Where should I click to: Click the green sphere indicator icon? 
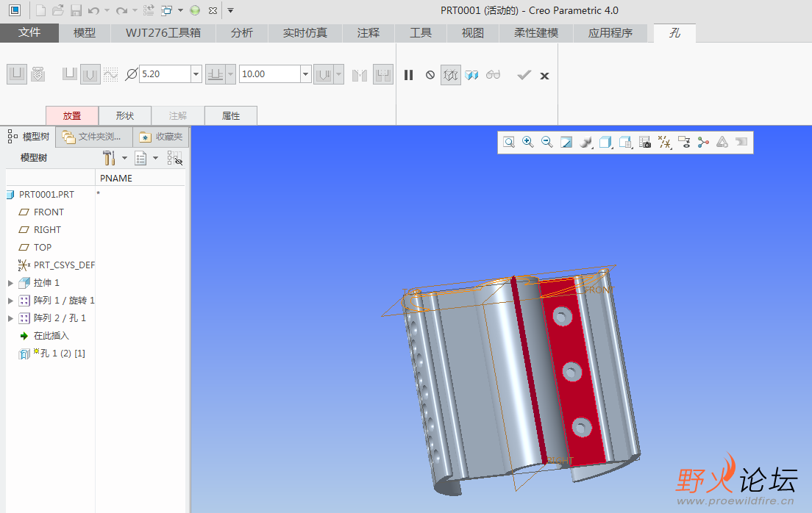coord(195,10)
